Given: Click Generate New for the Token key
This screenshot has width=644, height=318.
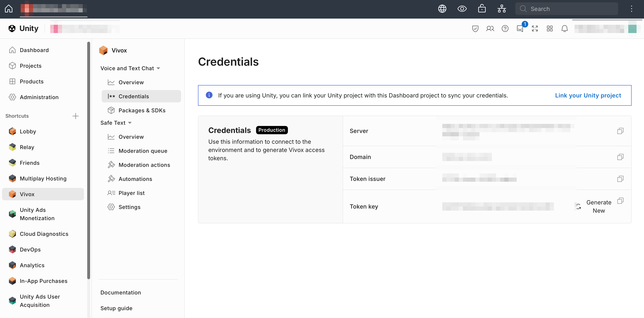Looking at the screenshot, I should pyautogui.click(x=599, y=206).
